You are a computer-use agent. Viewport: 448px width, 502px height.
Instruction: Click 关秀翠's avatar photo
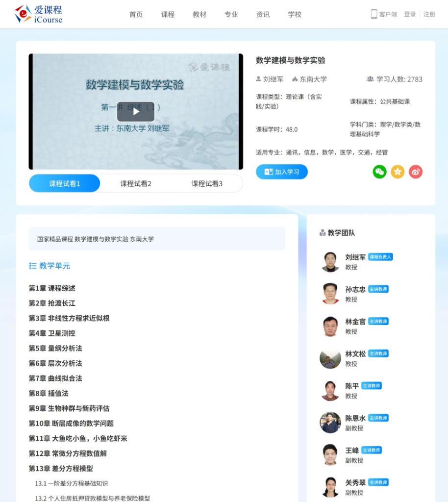coord(330,487)
